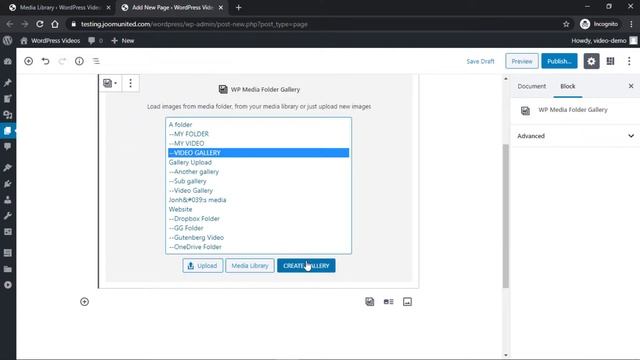Image resolution: width=640 pixels, height=360 pixels.
Task: Select 'Jonh&#039;s media' in folder list
Action: [258, 200]
